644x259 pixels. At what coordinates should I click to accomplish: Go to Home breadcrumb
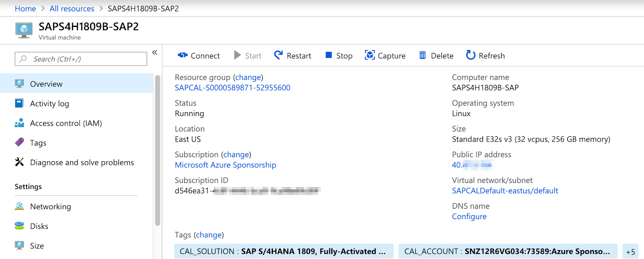point(25,8)
